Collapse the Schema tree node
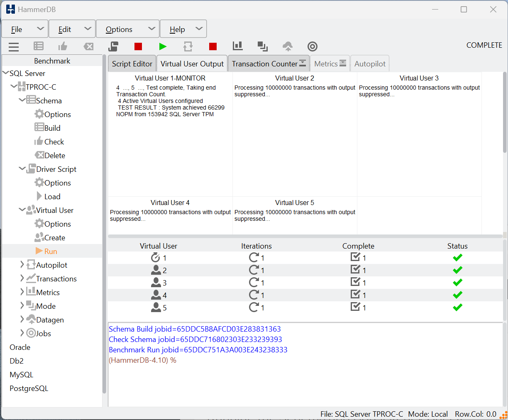 pos(22,100)
